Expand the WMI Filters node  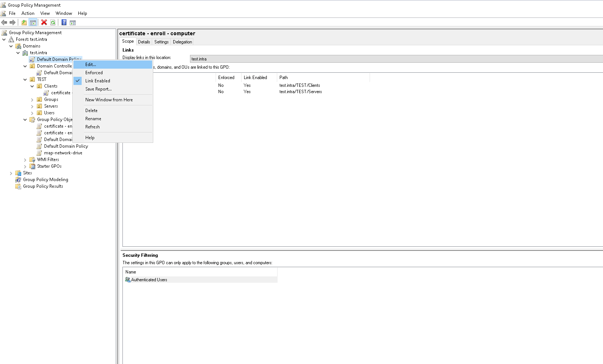(25, 160)
